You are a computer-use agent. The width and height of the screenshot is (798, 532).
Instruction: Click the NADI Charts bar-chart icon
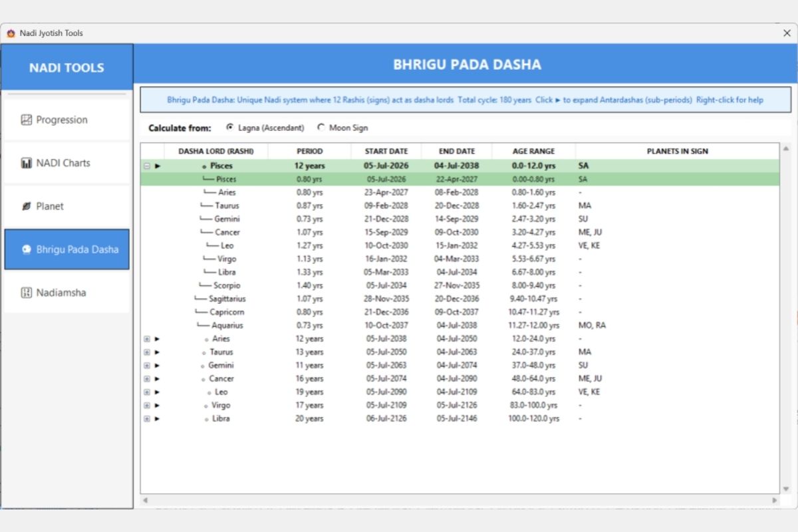[x=27, y=163]
